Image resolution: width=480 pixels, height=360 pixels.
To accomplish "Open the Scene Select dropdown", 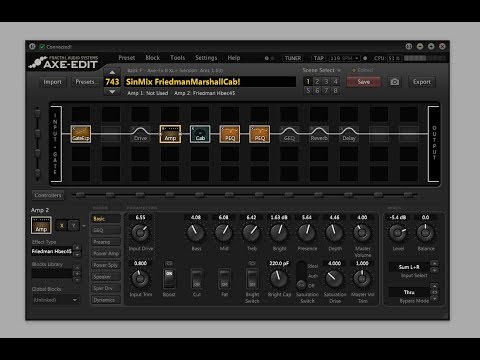I will pyautogui.click(x=322, y=70).
